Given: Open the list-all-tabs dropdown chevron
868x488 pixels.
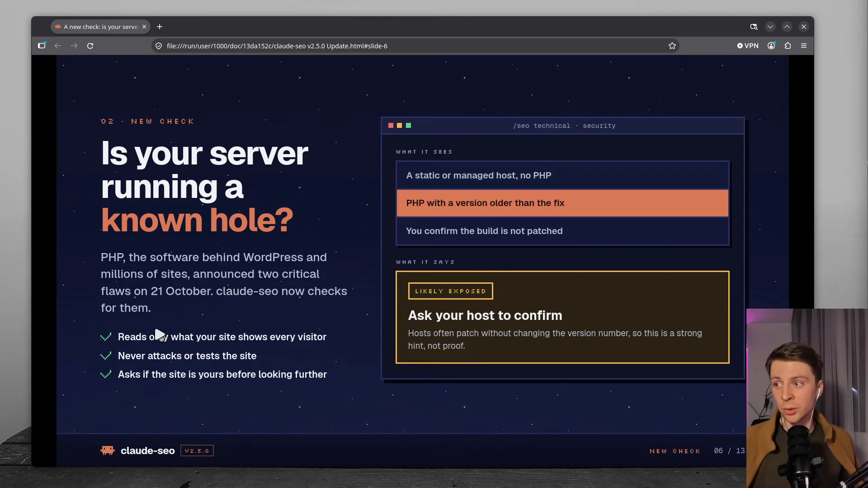Looking at the screenshot, I should click(770, 27).
